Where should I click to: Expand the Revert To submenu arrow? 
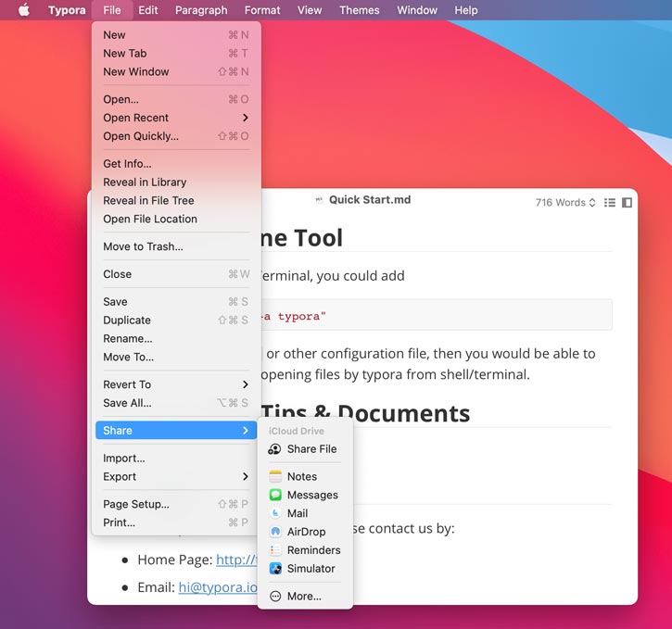pos(245,384)
